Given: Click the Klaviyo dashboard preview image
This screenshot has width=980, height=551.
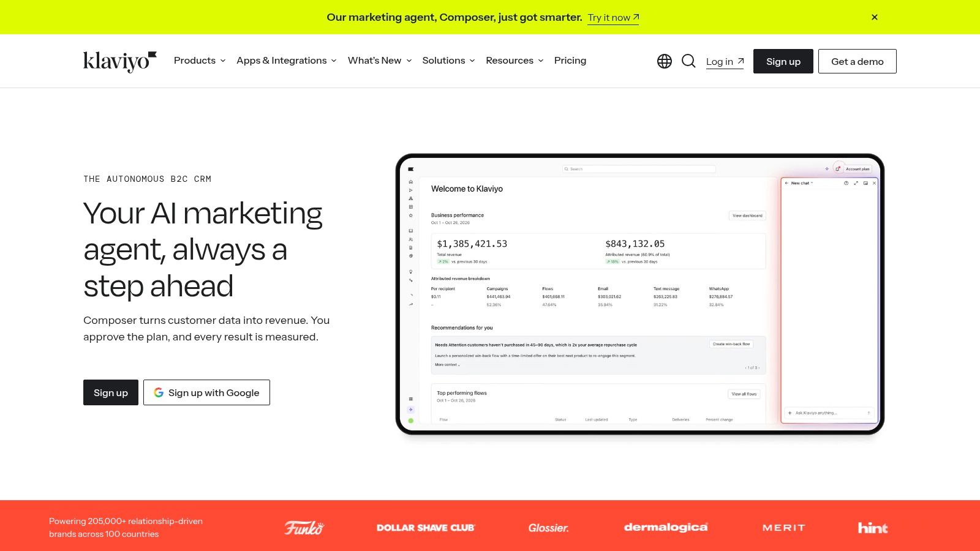Looking at the screenshot, I should pos(640,294).
